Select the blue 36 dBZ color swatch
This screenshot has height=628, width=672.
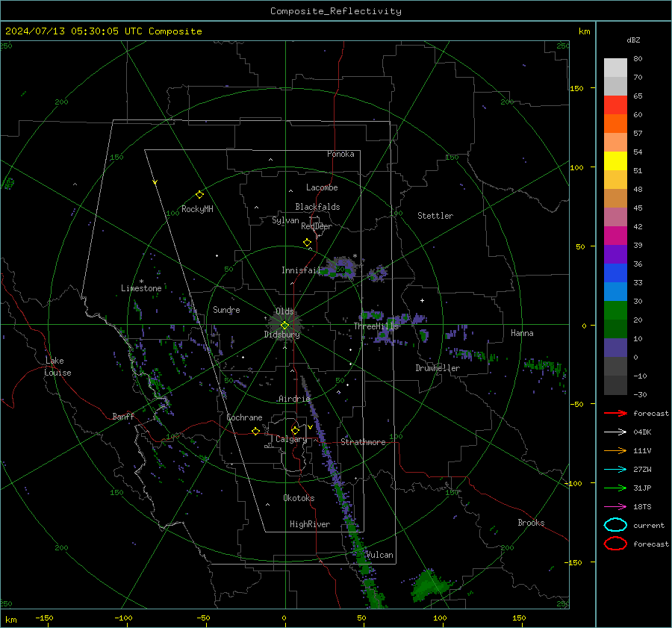tap(615, 273)
